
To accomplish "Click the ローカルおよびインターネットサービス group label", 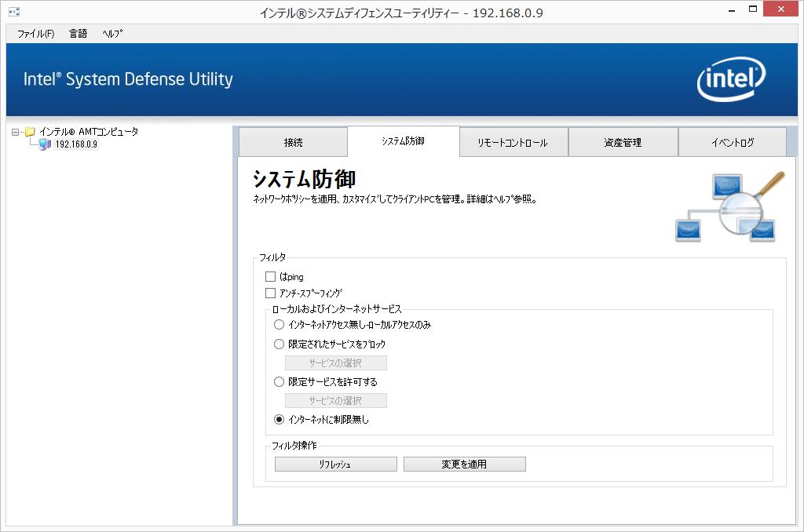I will point(337,309).
